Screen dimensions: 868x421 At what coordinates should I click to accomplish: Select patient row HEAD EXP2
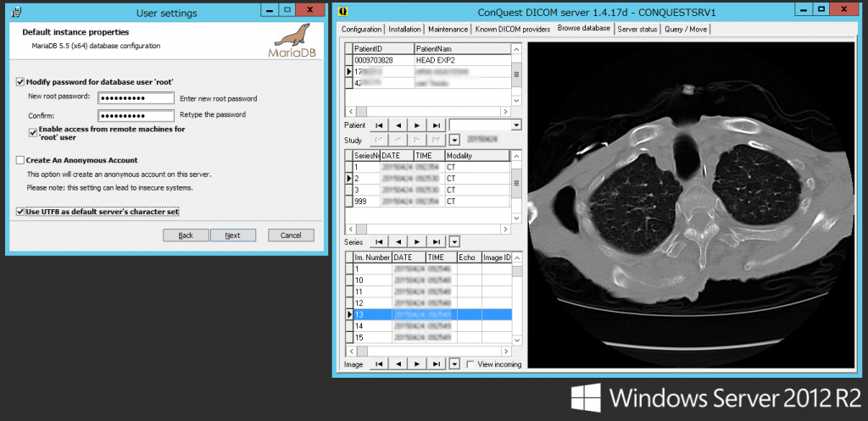(428, 60)
